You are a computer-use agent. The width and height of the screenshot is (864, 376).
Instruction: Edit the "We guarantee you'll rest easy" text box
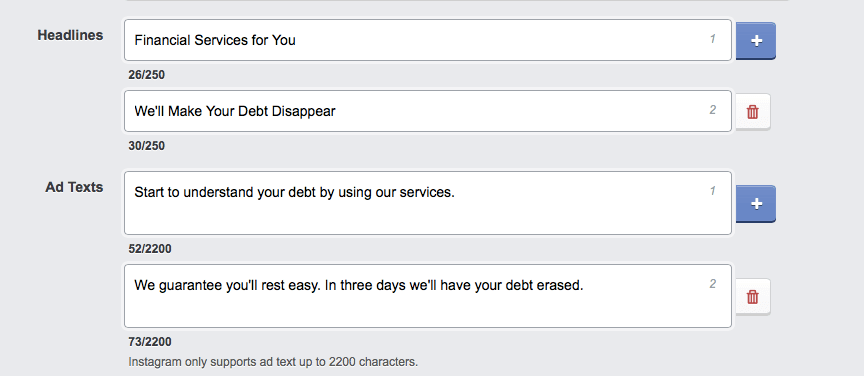pos(428,296)
